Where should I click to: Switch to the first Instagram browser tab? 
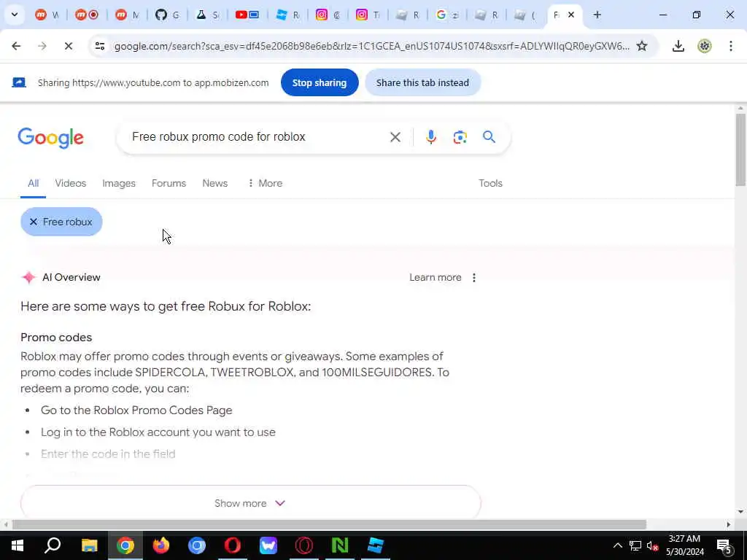327,15
